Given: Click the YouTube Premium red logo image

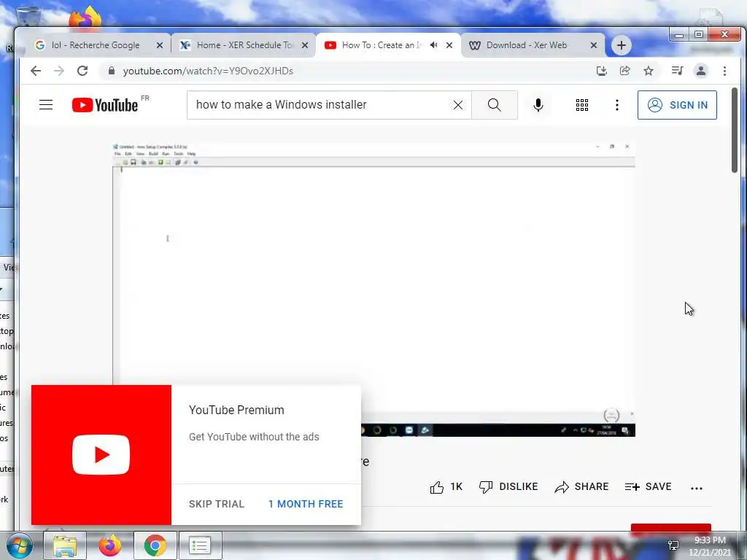Looking at the screenshot, I should pos(101,455).
